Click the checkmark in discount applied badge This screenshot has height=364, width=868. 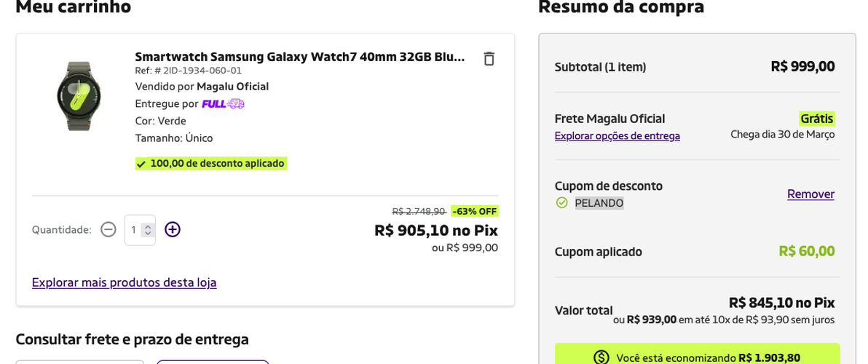141,164
